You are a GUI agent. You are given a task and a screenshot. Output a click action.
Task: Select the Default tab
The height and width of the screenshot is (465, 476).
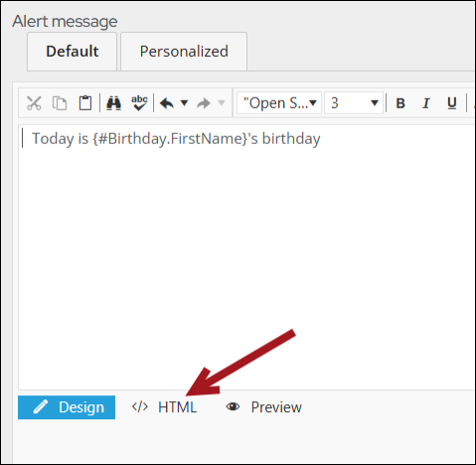click(x=72, y=52)
